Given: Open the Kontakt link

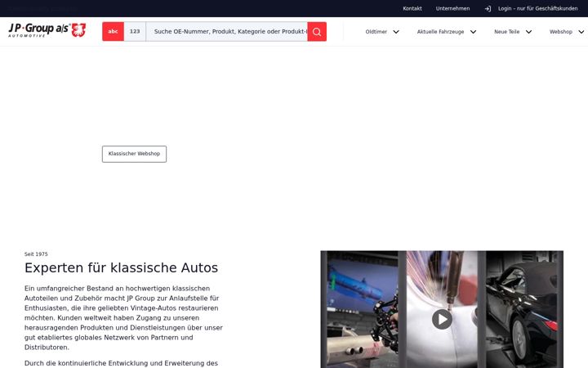Looking at the screenshot, I should pos(412,9).
